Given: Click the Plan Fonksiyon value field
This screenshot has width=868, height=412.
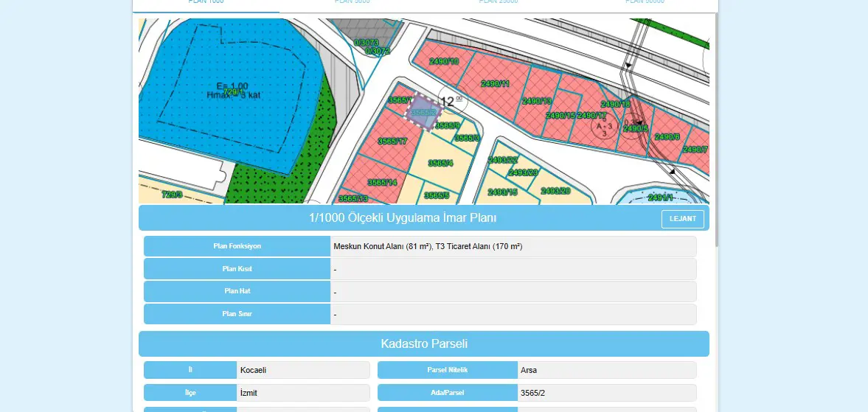Looking at the screenshot, I should [x=513, y=247].
